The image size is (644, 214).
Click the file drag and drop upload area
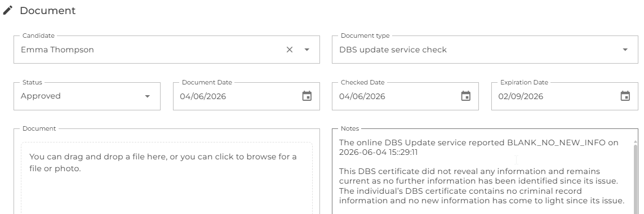[167, 178]
